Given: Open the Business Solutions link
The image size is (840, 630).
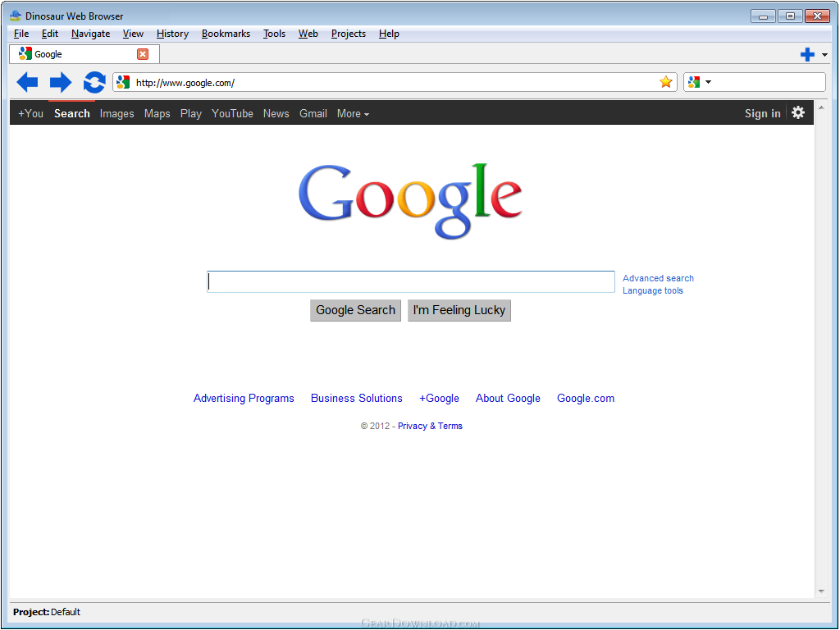Looking at the screenshot, I should tap(356, 398).
